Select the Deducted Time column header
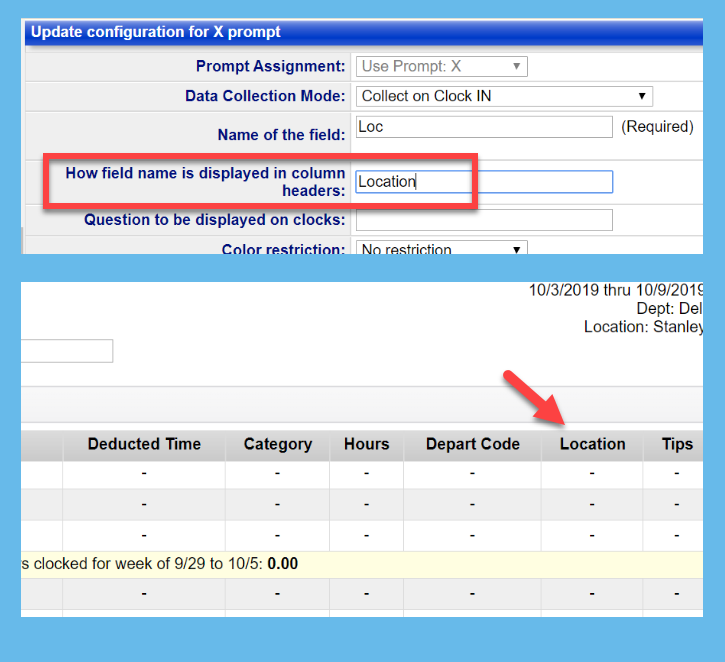The height and width of the screenshot is (662, 725). (x=144, y=444)
